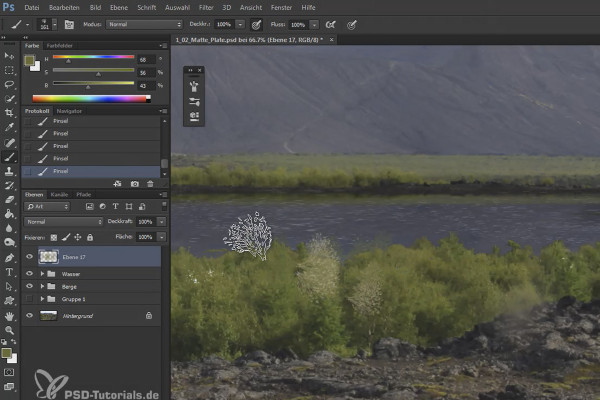Select the Crop tool
The height and width of the screenshot is (400, 600).
coord(9,113)
